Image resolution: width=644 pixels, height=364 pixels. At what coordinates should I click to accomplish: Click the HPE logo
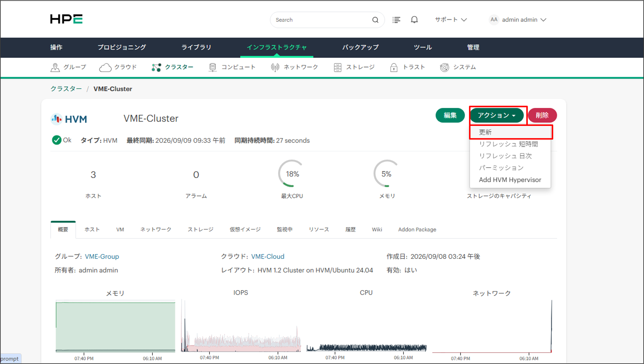[66, 19]
